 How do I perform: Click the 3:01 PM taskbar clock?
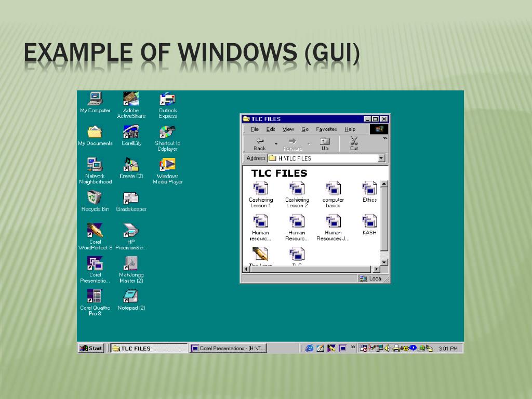(x=447, y=349)
